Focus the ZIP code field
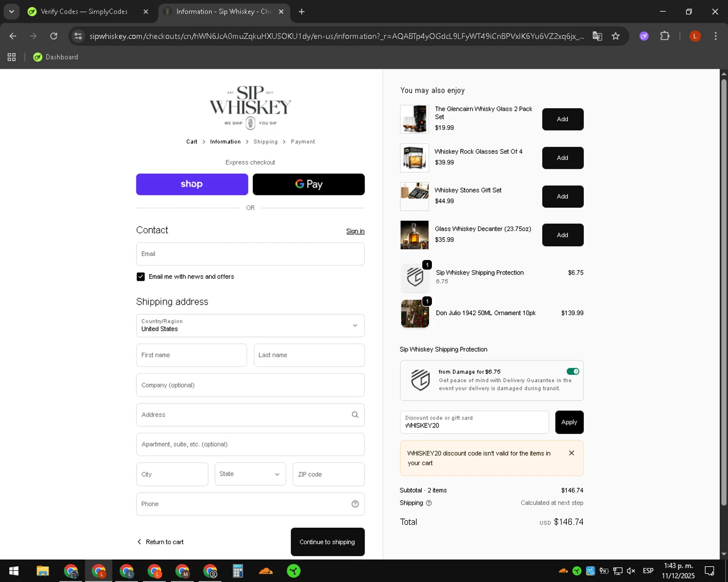Viewport: 728px width, 582px height. coord(329,474)
